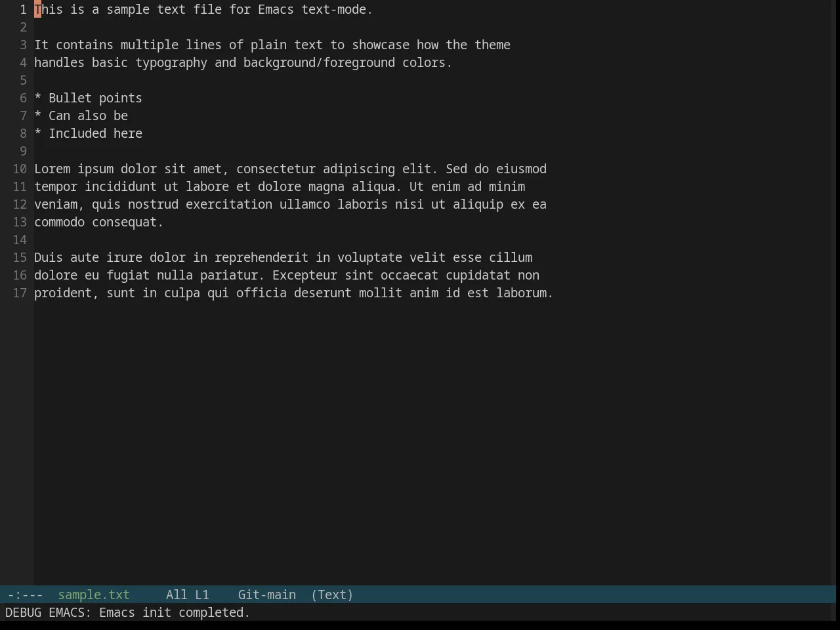Click the word 'consectetur' in line 10
Image resolution: width=840 pixels, height=630 pixels.
pyautogui.click(x=276, y=169)
